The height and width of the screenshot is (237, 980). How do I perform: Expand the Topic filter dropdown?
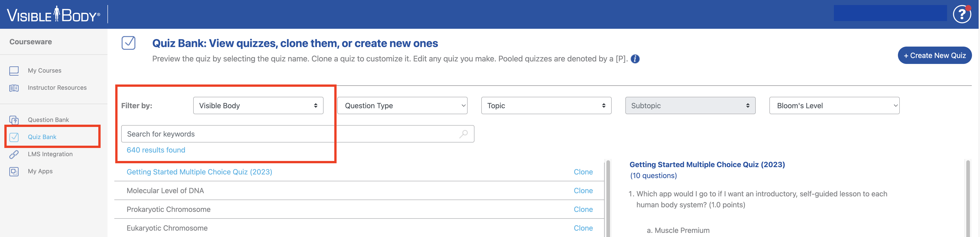click(x=546, y=105)
